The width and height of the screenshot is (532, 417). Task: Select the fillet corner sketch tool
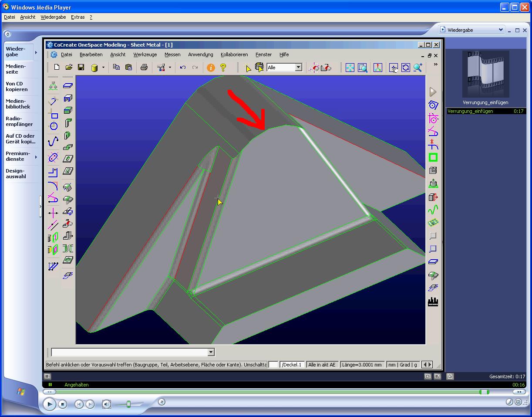point(53,185)
